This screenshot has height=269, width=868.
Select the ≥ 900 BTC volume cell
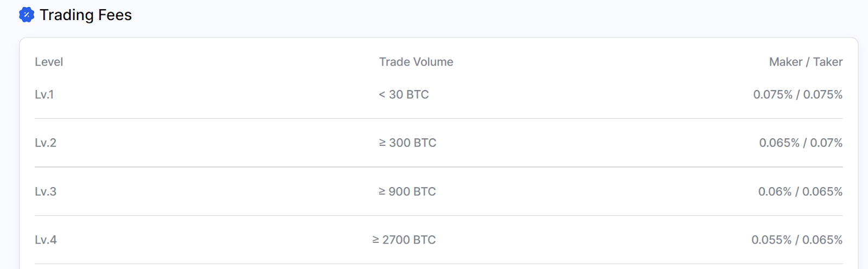407,191
